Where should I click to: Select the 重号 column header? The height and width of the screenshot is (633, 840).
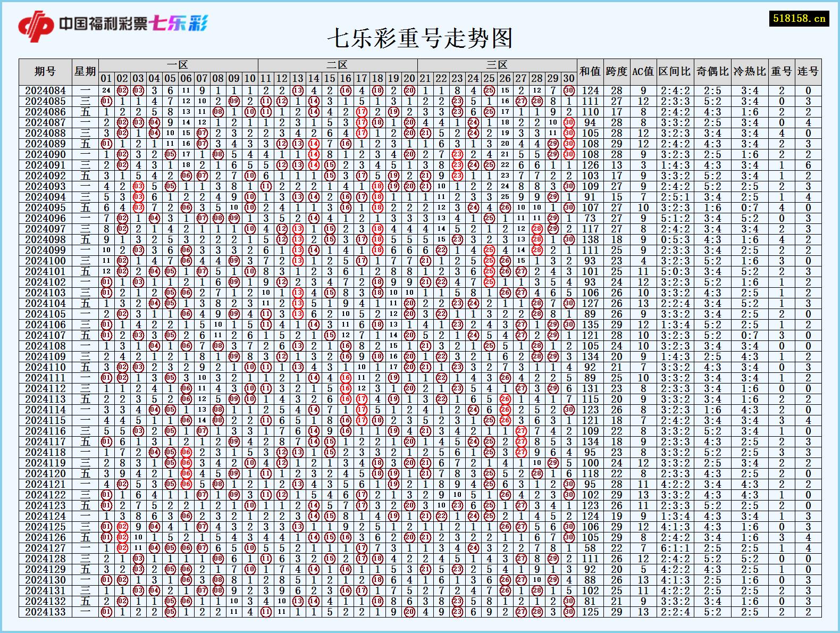coord(782,72)
